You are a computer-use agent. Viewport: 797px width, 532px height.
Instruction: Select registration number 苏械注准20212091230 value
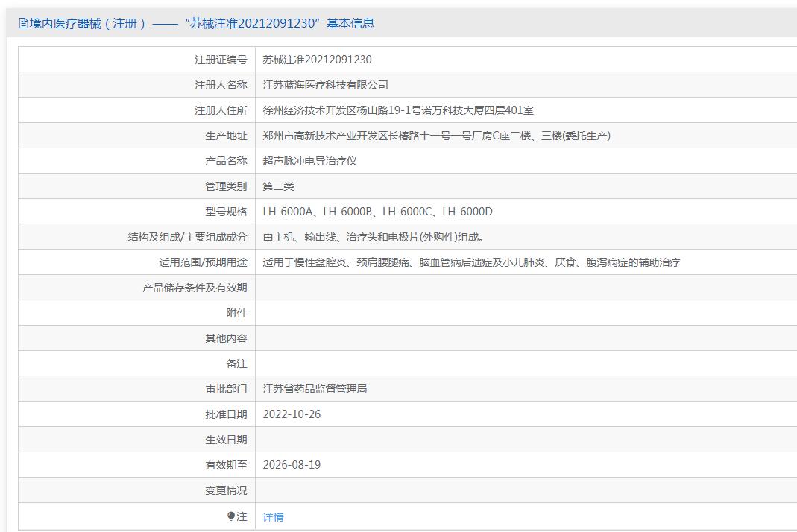tap(317, 60)
